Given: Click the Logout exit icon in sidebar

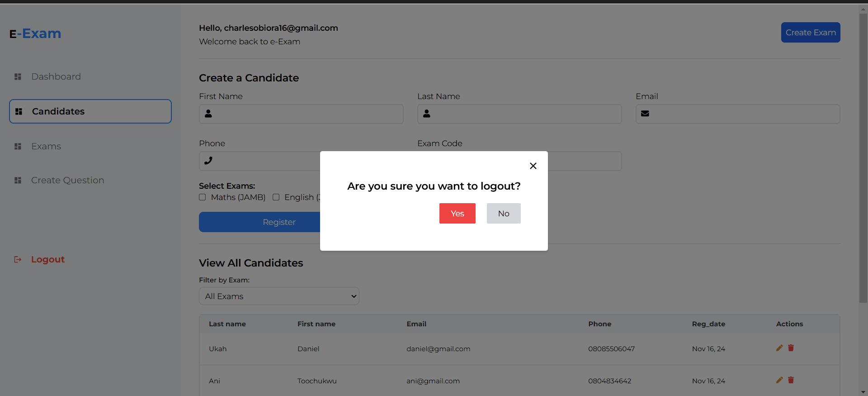Looking at the screenshot, I should coord(18,259).
